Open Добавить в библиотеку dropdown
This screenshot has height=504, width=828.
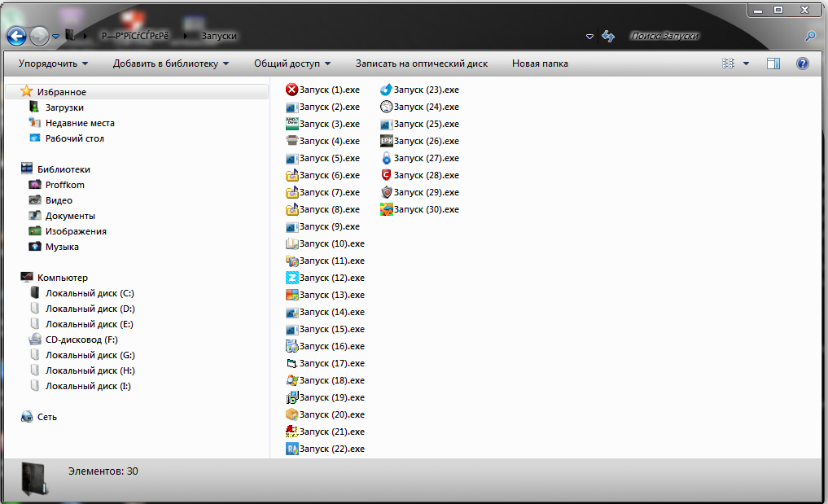[171, 64]
